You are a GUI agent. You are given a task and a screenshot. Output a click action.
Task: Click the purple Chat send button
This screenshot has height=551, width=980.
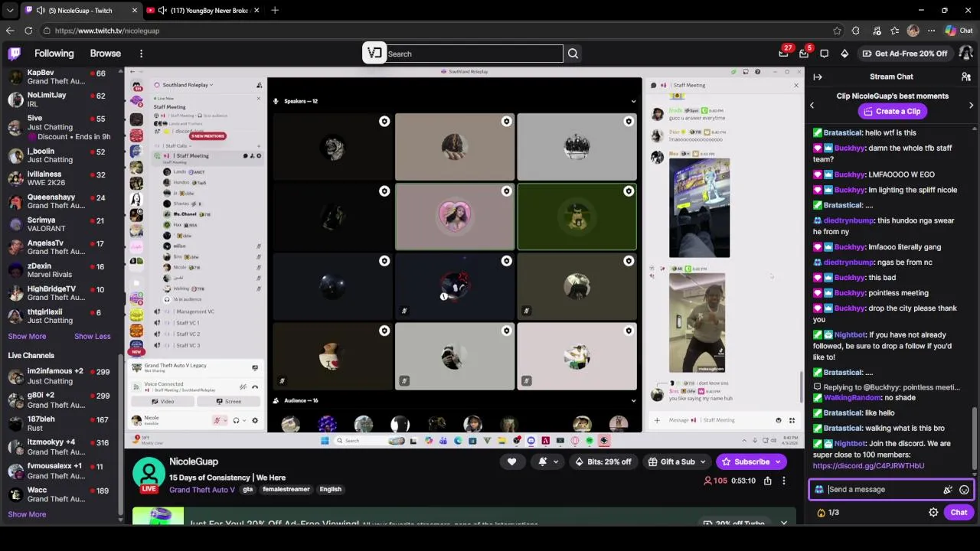point(959,513)
